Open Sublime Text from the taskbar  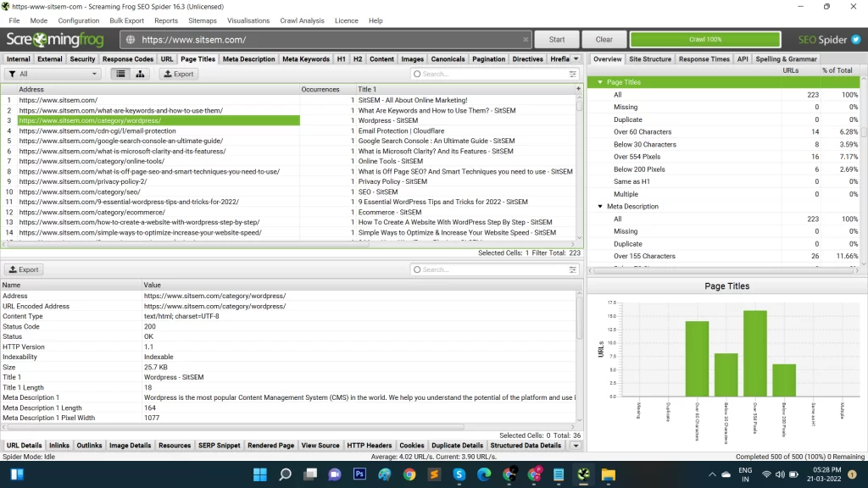434,474
